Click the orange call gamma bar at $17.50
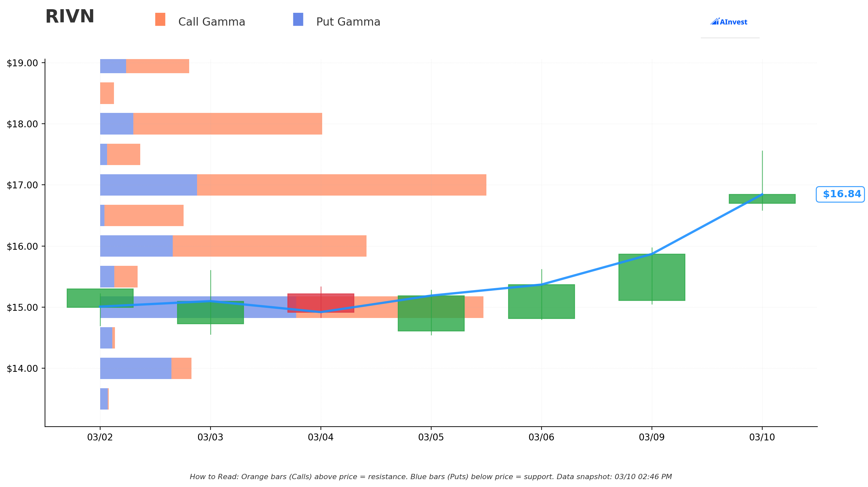868x487 pixels. click(124, 154)
